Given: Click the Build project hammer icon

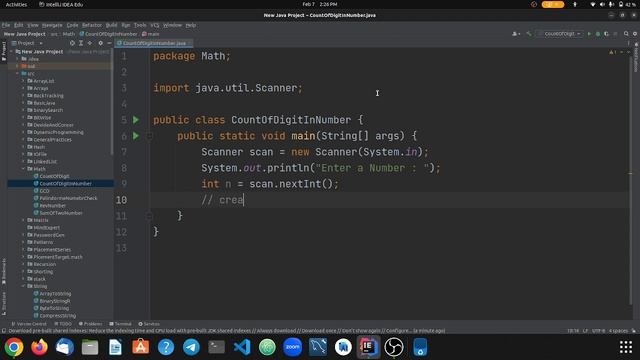Looking at the screenshot, I should (529, 34).
